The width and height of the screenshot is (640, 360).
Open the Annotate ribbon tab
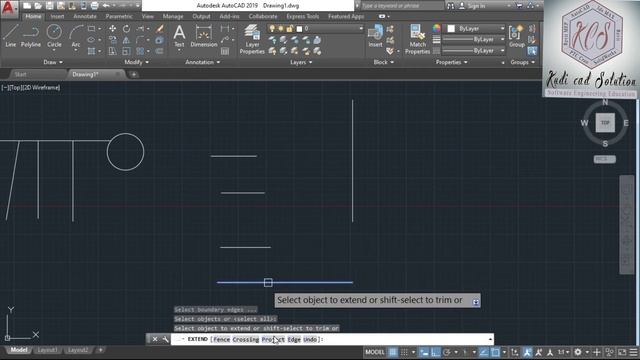[x=84, y=16]
